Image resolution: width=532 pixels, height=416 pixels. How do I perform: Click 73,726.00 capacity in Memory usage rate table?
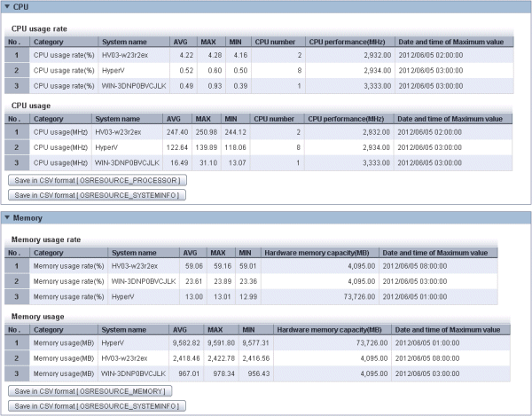359,296
